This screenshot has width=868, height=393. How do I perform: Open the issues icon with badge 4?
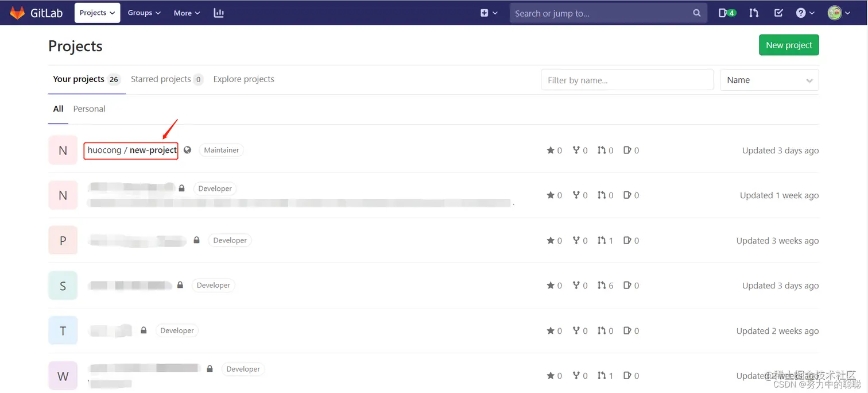point(727,13)
